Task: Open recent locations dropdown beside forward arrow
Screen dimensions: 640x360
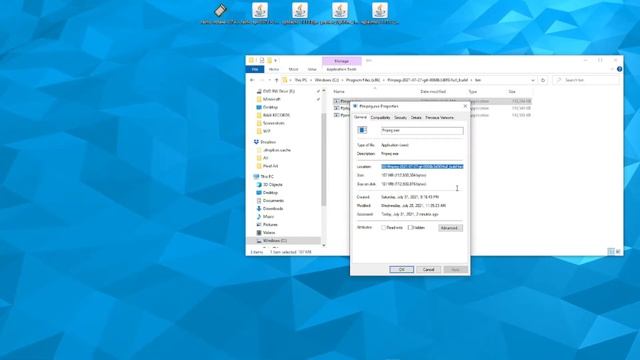Action: (269, 80)
